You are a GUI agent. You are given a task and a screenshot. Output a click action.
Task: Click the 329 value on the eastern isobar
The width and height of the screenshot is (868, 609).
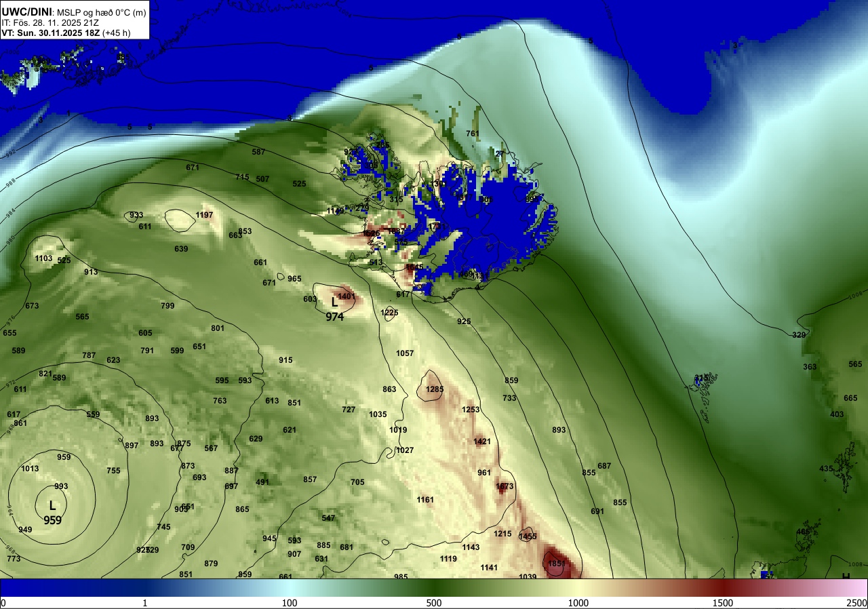[800, 335]
